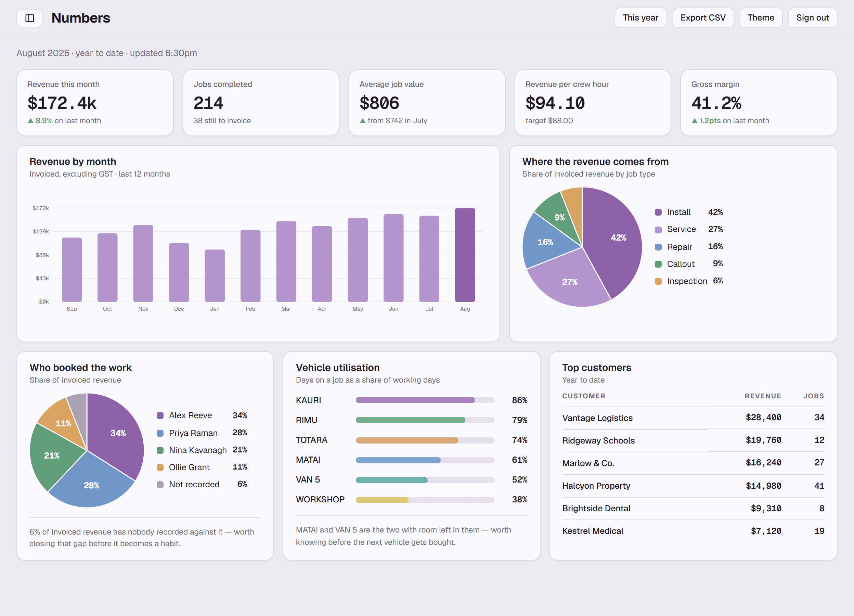
Task: Click the Export CSV button
Action: pos(703,18)
